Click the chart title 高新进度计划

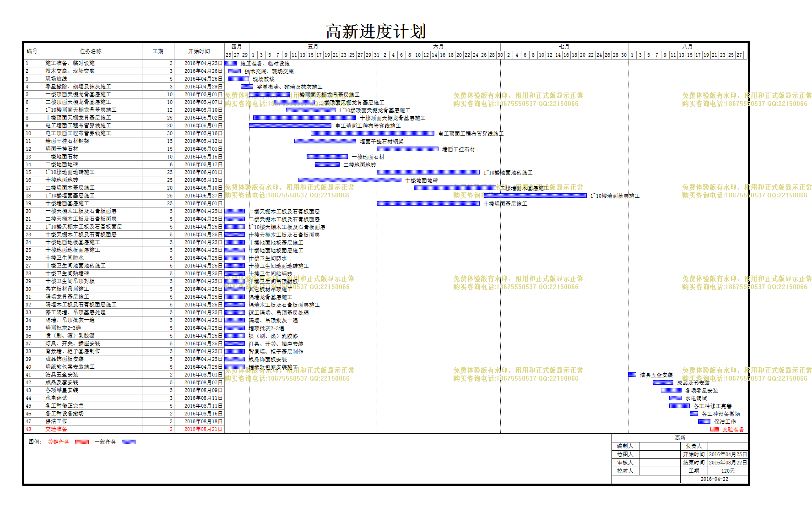[x=376, y=31]
